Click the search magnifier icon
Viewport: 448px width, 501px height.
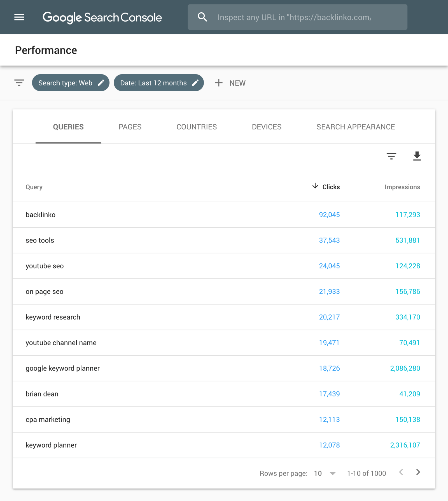pos(202,17)
